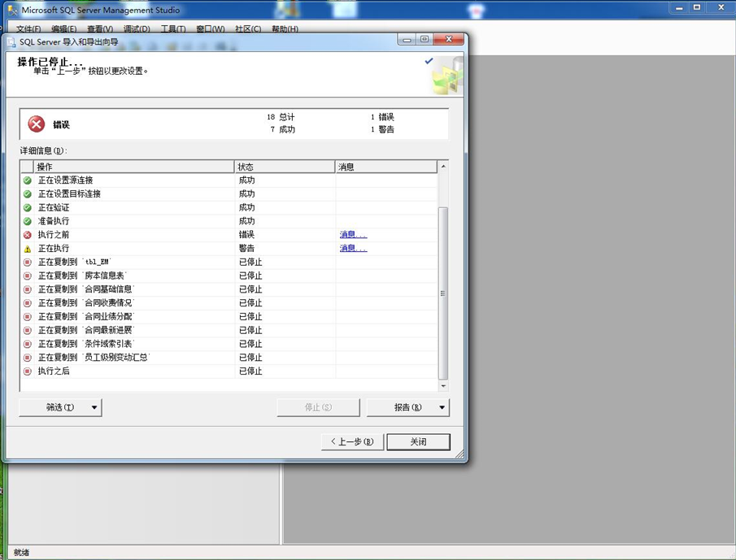Click the warning triangle icon of 正在执行 row
The height and width of the screenshot is (560, 736).
click(27, 249)
